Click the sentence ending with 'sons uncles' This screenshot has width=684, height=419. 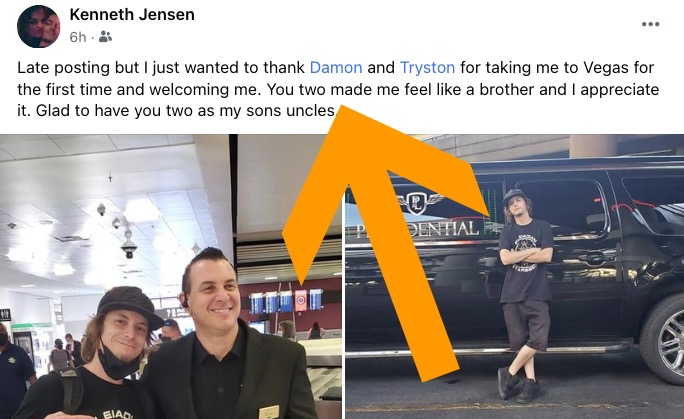177,111
